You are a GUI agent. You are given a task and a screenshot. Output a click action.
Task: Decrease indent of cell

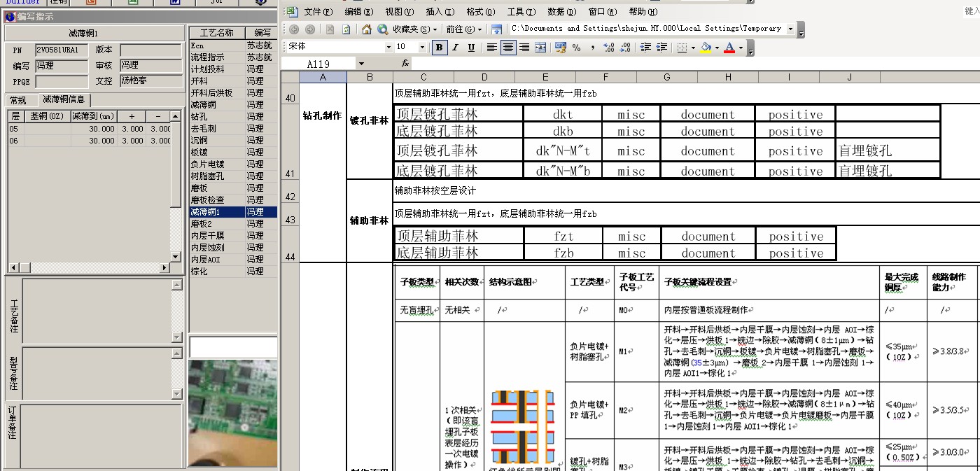point(645,48)
